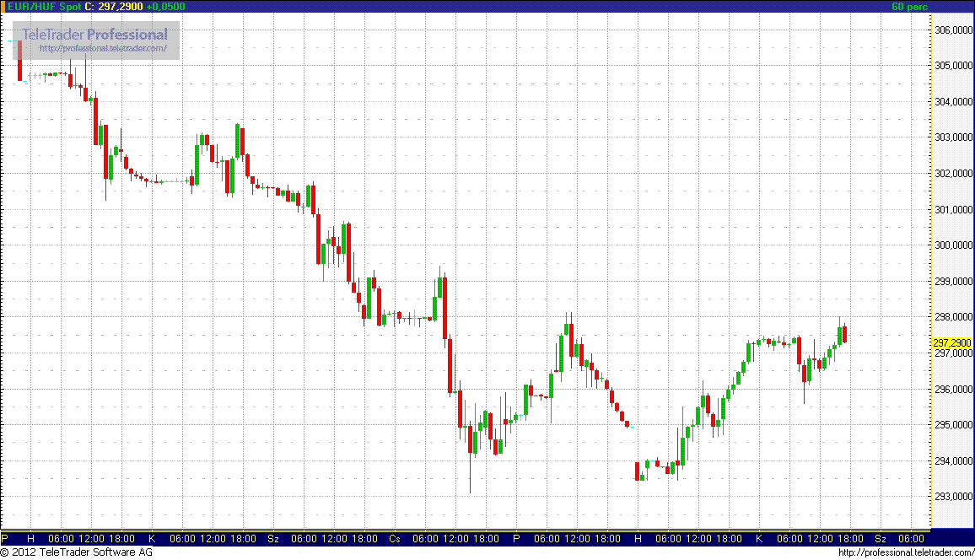The image size is (975, 560).
Task: Select the +0,0500 change value in header
Action: 165,6
